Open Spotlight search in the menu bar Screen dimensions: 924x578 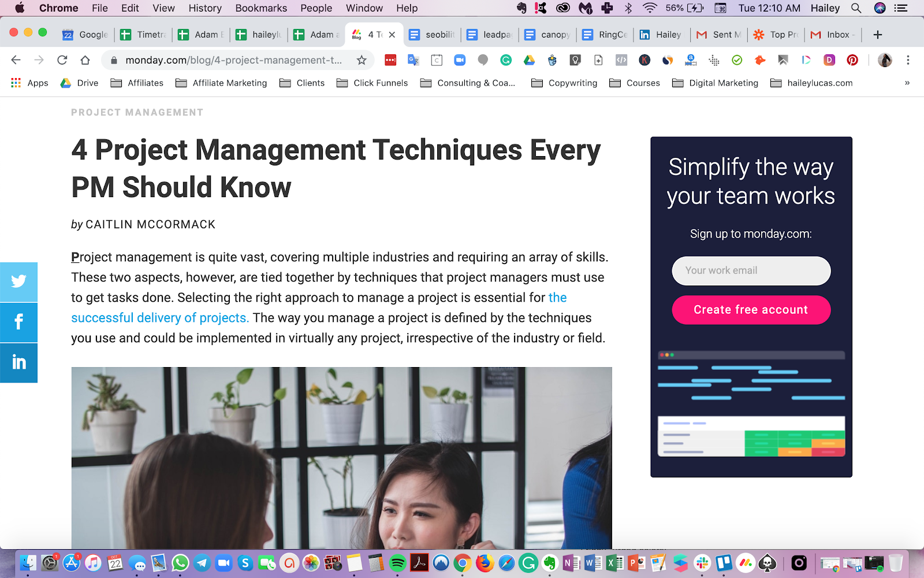point(856,8)
